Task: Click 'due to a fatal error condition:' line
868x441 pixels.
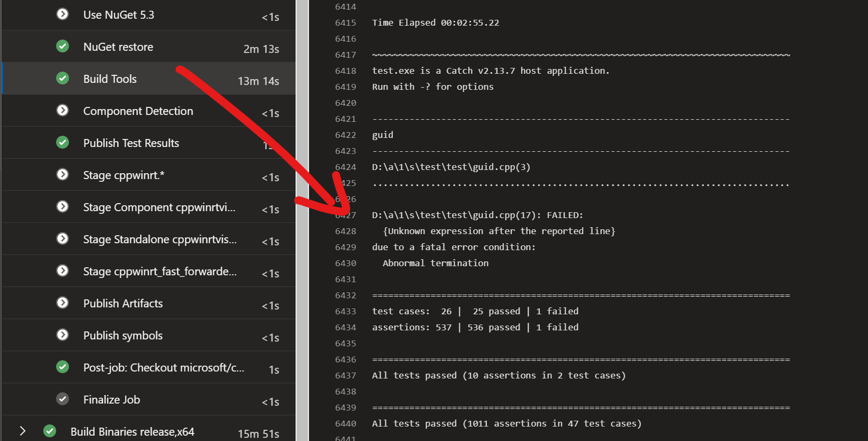Action: 454,247
